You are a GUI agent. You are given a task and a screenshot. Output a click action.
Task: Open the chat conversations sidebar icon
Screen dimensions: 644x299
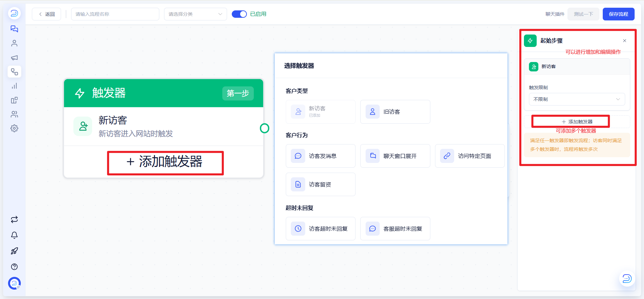[14, 29]
